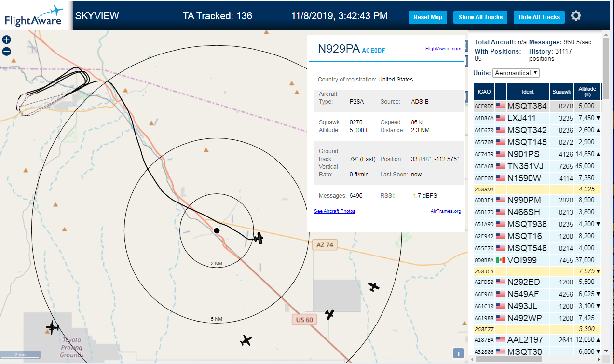614x364 pixels.
Task: Zoom in on the map with plus icon
Action: point(7,40)
